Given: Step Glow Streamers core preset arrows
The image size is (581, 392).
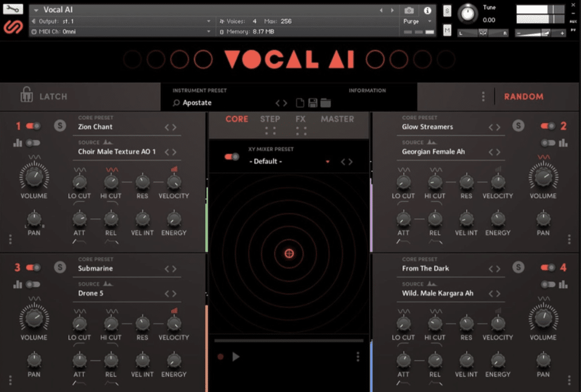Looking at the screenshot, I should click(494, 127).
